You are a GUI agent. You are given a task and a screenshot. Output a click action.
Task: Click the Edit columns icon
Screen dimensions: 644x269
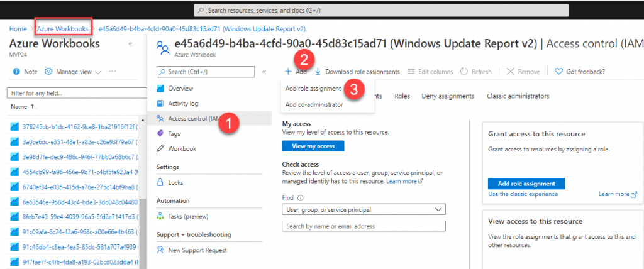(x=411, y=72)
